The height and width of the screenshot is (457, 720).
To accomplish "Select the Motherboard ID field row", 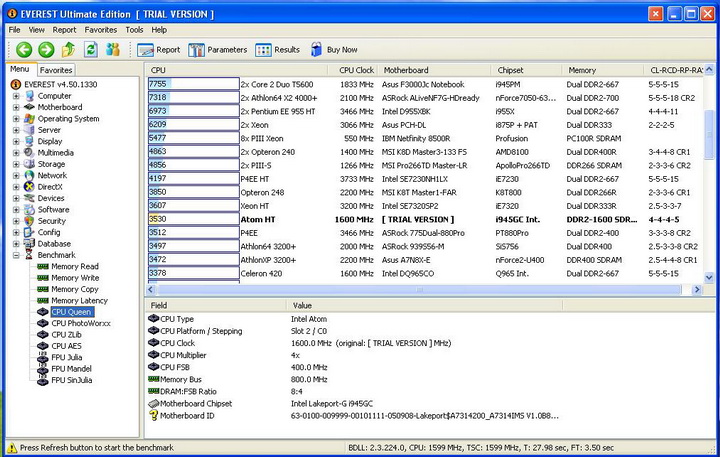I will point(354,416).
